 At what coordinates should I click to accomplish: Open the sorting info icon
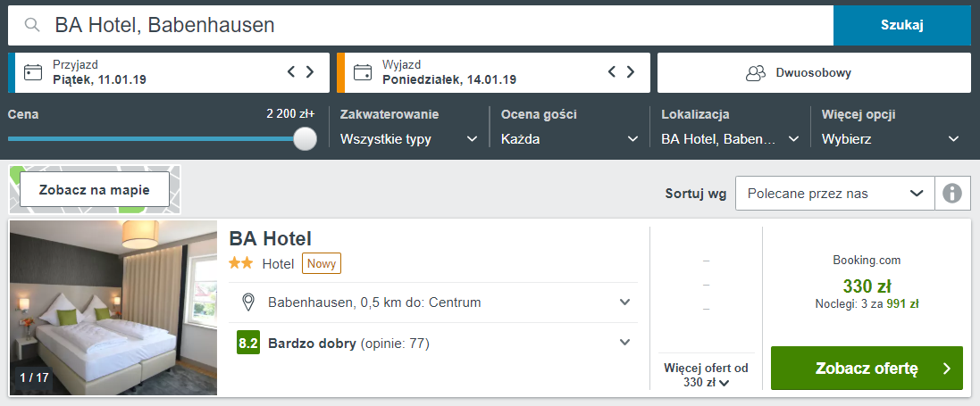pyautogui.click(x=952, y=193)
